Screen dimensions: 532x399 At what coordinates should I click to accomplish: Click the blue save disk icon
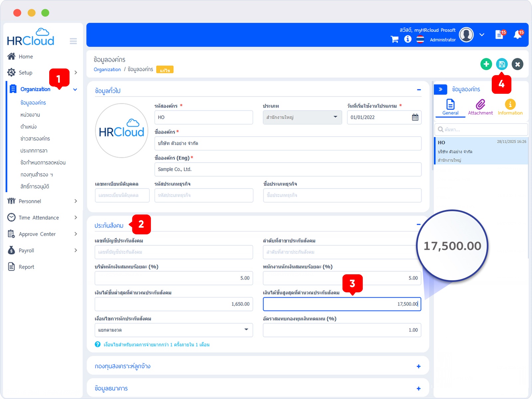point(501,64)
